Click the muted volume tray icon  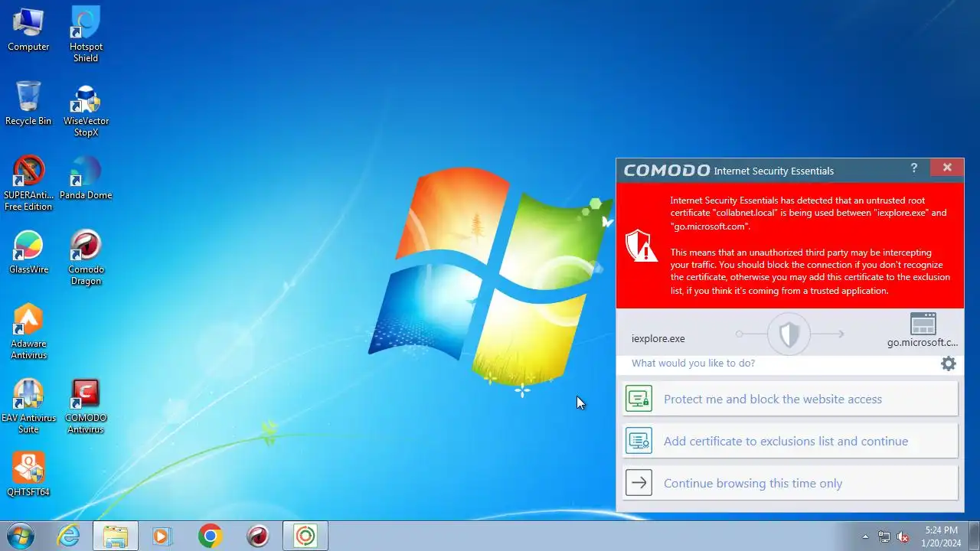tap(903, 536)
